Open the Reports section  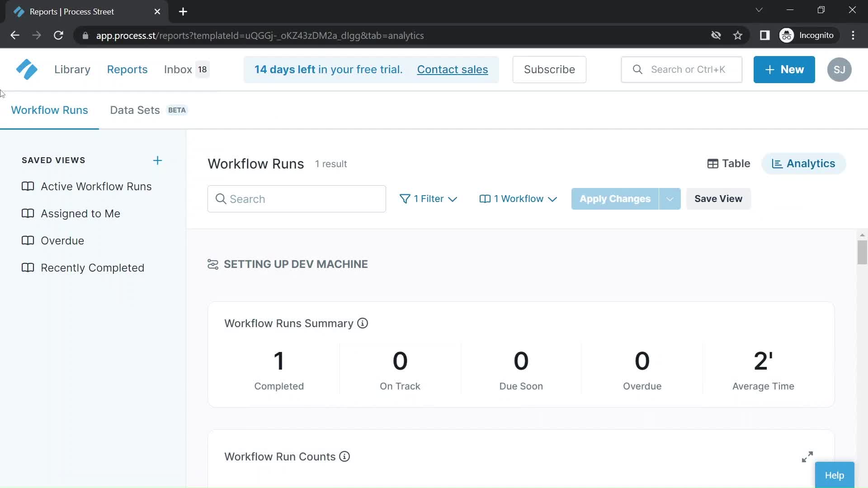coord(127,70)
